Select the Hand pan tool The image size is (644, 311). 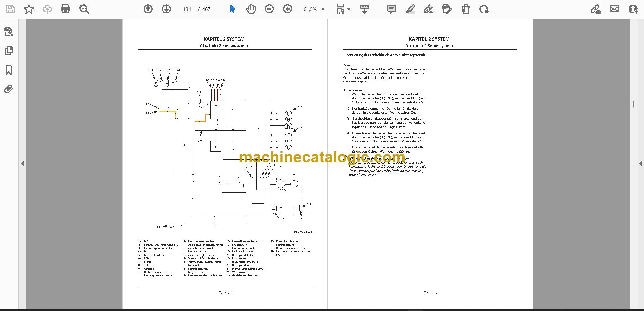point(251,9)
